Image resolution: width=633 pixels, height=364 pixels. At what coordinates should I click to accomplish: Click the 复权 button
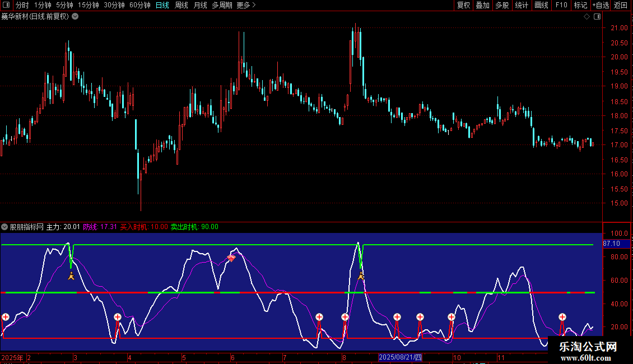[x=463, y=5]
